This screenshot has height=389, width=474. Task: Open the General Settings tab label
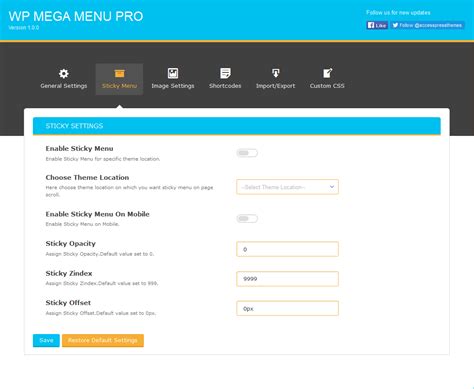point(64,86)
